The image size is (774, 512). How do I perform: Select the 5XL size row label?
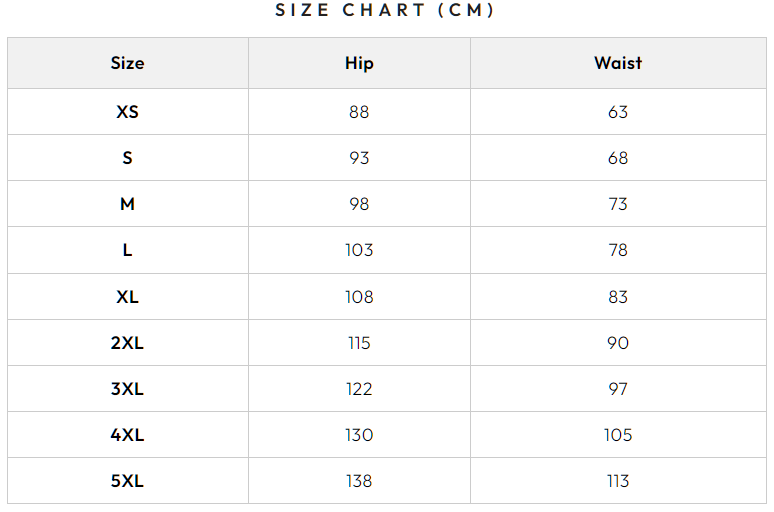127,481
